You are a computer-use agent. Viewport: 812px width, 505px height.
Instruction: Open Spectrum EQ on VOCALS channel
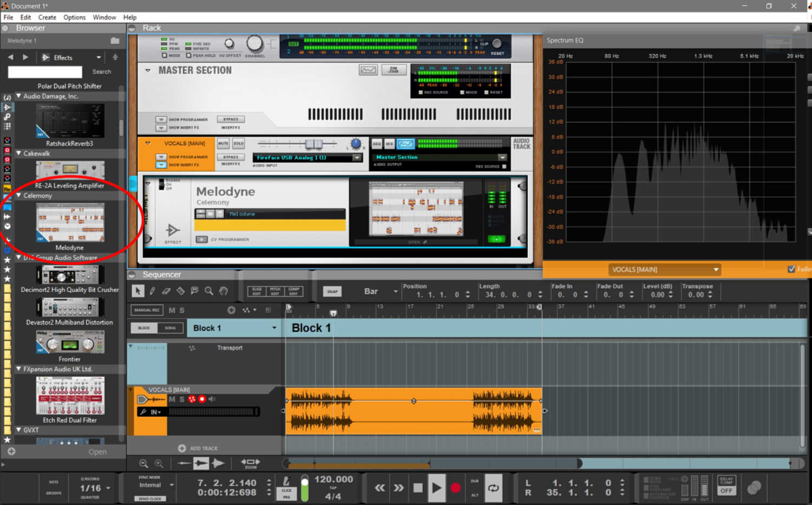(405, 144)
